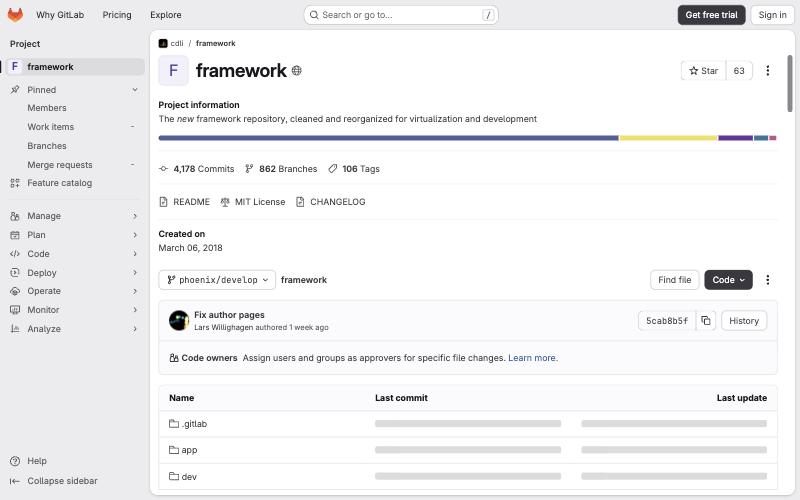Expand the Operate menu chevron

135,291
